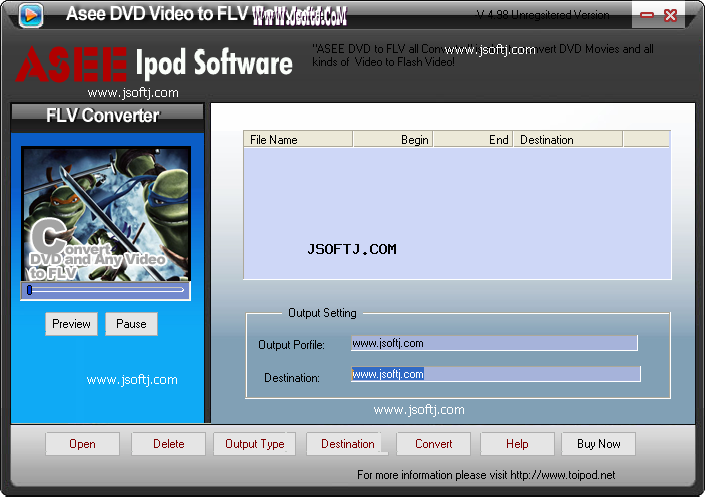Pause the video preview
The height and width of the screenshot is (497, 705).
131,324
